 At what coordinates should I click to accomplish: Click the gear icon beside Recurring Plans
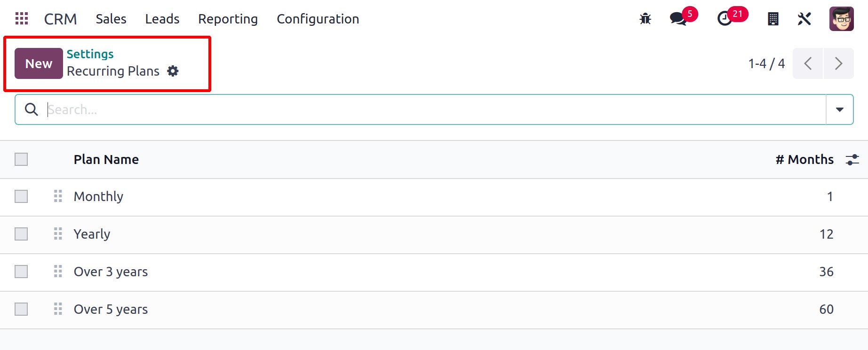pyautogui.click(x=173, y=71)
